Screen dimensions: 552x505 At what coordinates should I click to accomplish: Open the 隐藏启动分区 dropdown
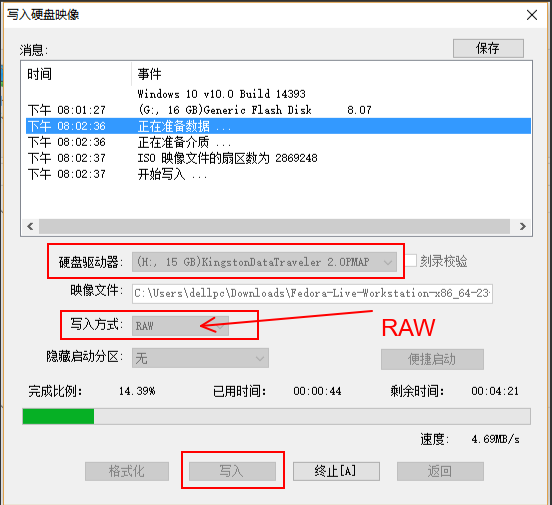click(x=200, y=359)
